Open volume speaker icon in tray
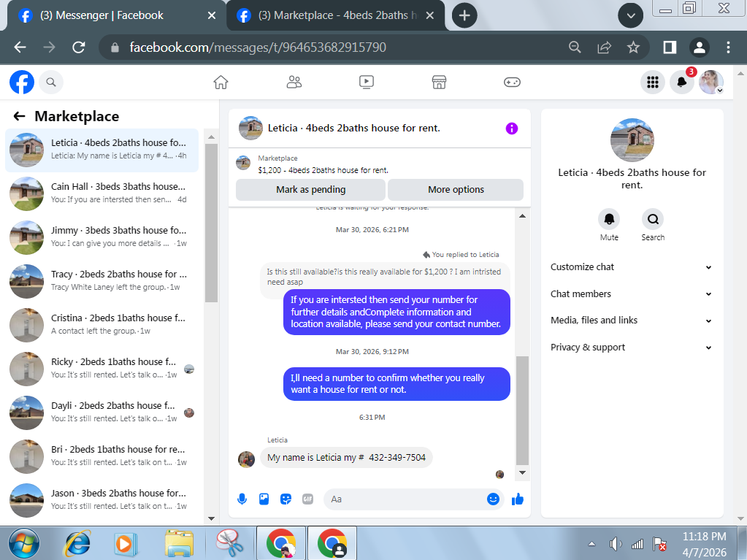 [x=616, y=544]
